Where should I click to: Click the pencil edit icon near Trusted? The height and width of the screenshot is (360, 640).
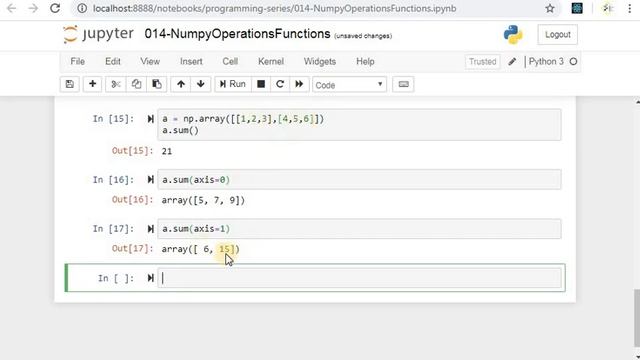tap(512, 62)
